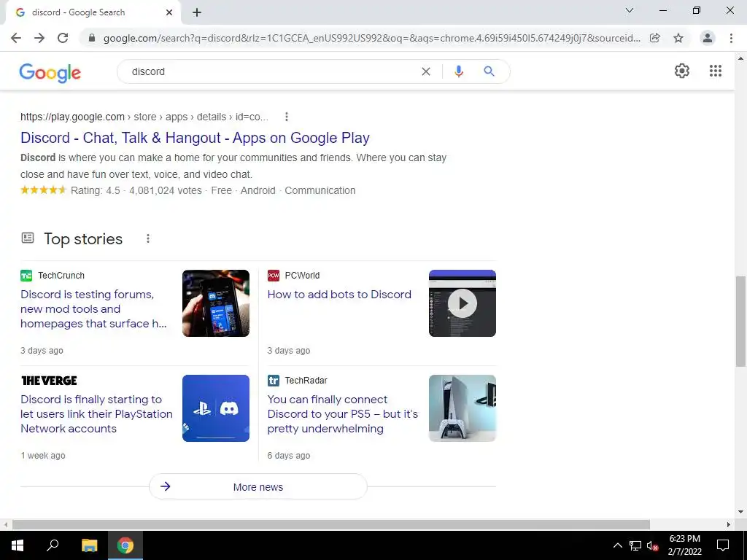Submit search with magnifying glass icon

click(x=489, y=71)
